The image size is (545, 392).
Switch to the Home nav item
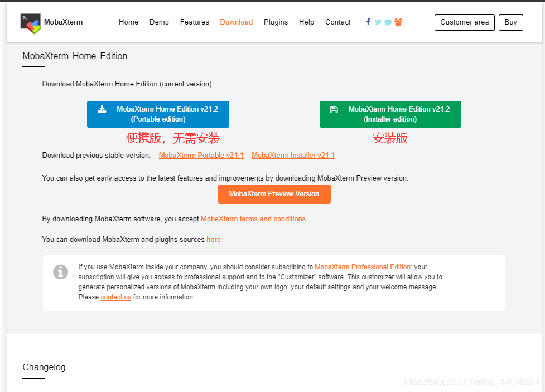(x=128, y=22)
